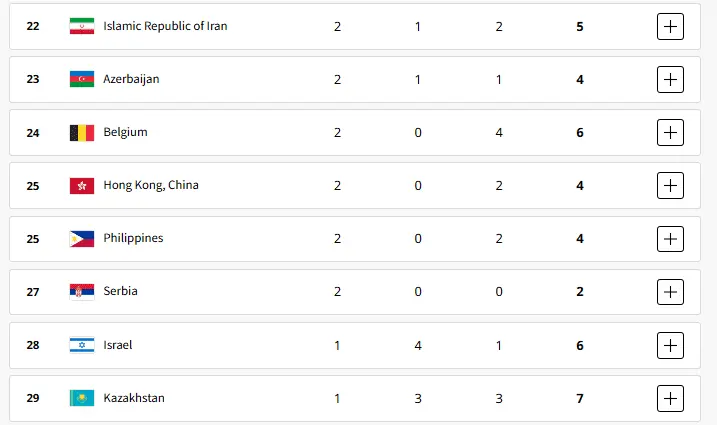The image size is (717, 425).
Task: Select Kazakhstan's total medal count 7
Action: pos(580,398)
